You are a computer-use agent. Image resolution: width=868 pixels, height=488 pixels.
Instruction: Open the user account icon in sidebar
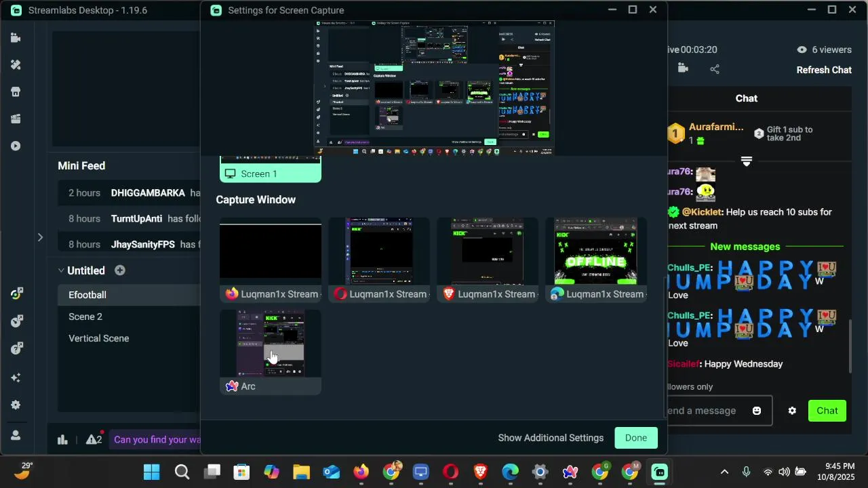point(16,436)
